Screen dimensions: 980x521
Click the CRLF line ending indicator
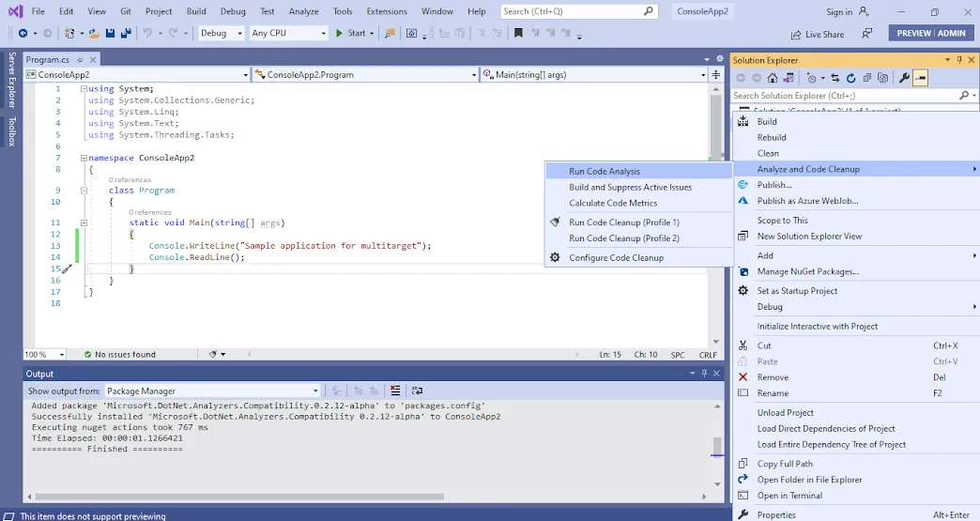[708, 354]
